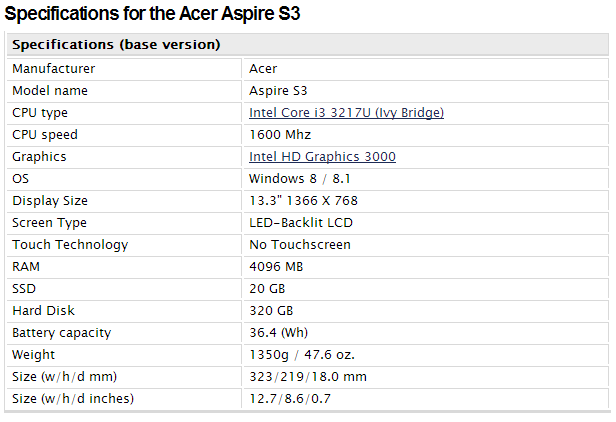
Task: Click the Weight value 1350g / 47.6 oz.
Action: pos(302,355)
